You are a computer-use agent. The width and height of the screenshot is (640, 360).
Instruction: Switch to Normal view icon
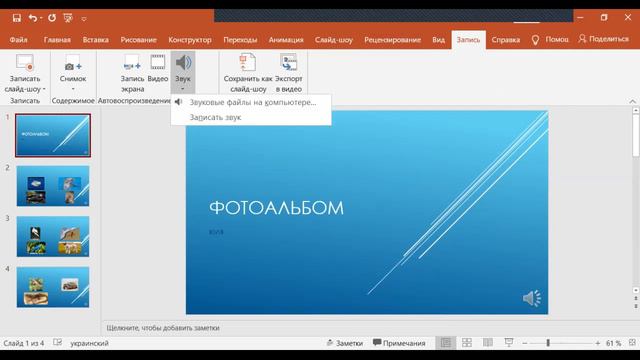coord(446,343)
